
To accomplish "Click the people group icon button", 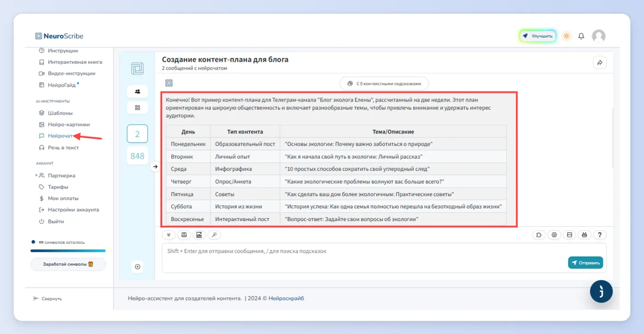I will (x=137, y=91).
